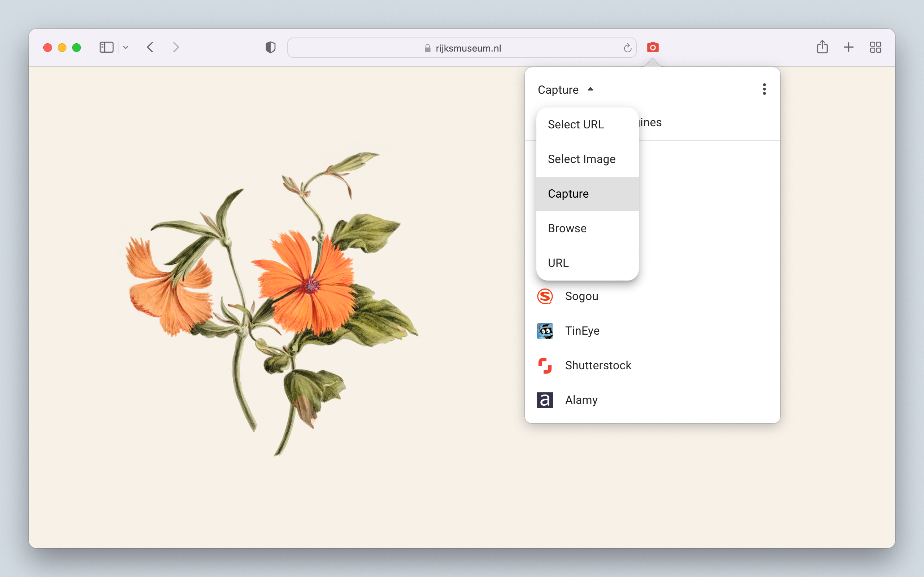This screenshot has width=924, height=577.
Task: Click the privacy shield icon
Action: 270,47
